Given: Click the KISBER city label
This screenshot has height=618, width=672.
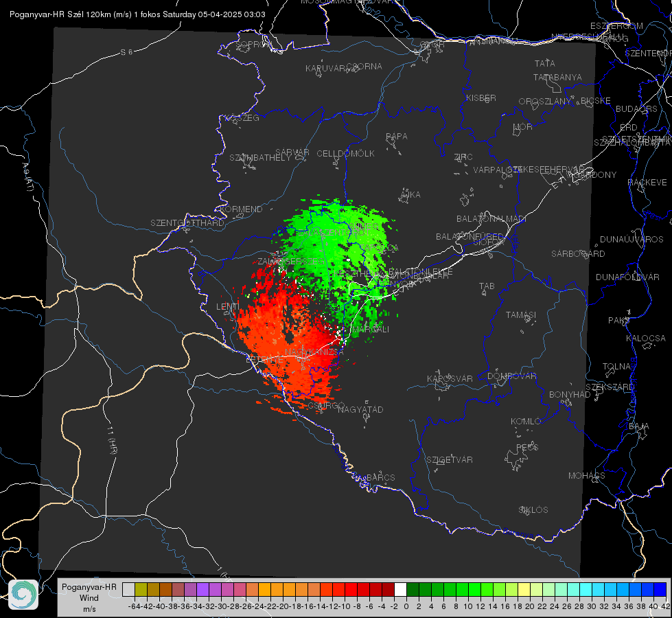Looking at the screenshot, I should coord(481,98).
